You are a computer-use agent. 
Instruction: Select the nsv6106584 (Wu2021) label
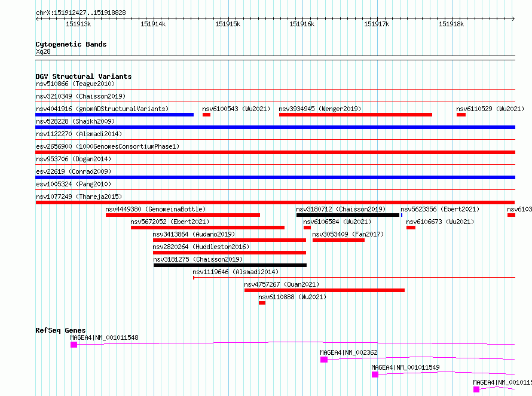337,222
